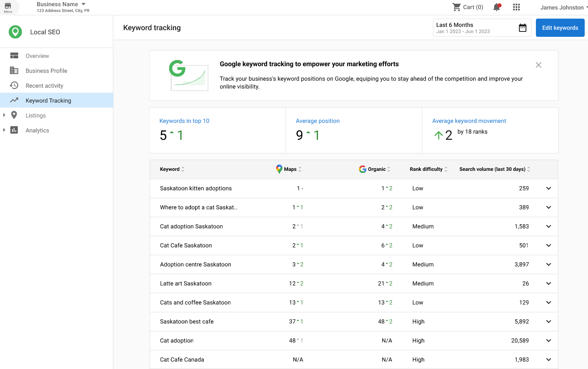The image size is (588, 369).
Task: Expand the Listings sidebar section
Action: coord(4,115)
